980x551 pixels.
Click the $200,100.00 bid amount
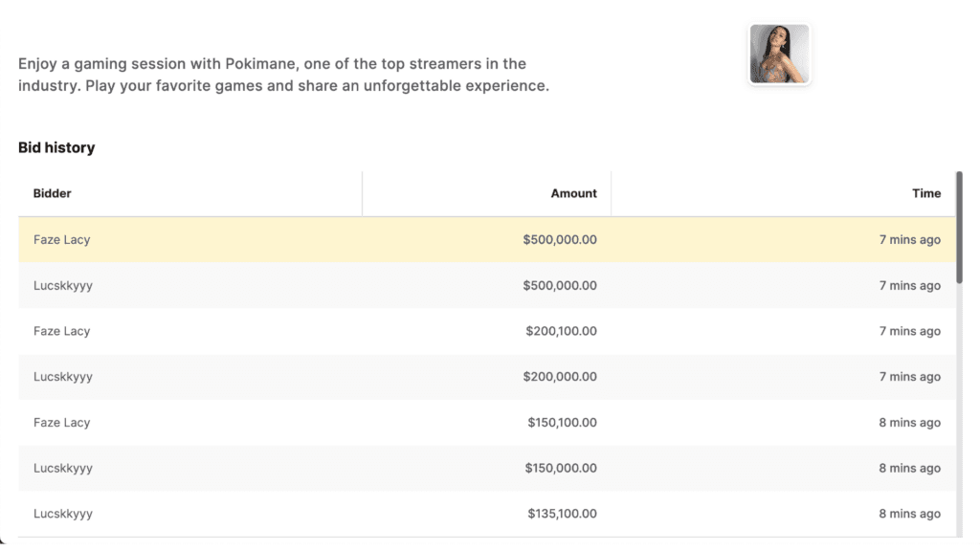tap(561, 331)
